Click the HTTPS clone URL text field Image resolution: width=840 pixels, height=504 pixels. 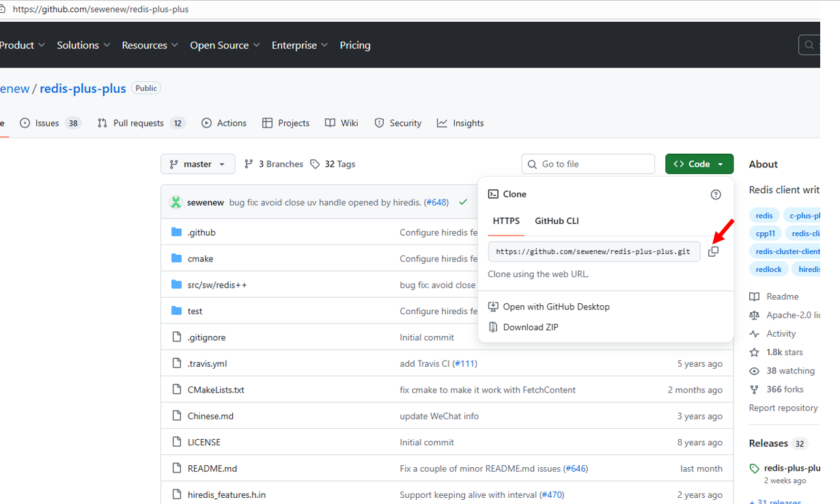pyautogui.click(x=594, y=251)
